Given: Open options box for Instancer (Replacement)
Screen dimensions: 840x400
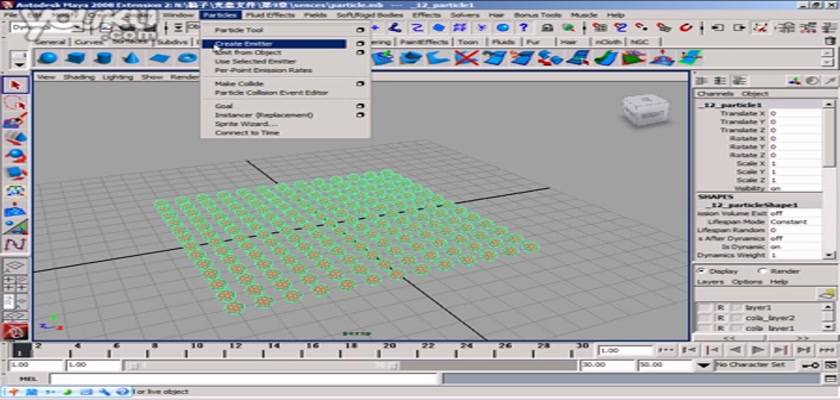Looking at the screenshot, I should 361,115.
